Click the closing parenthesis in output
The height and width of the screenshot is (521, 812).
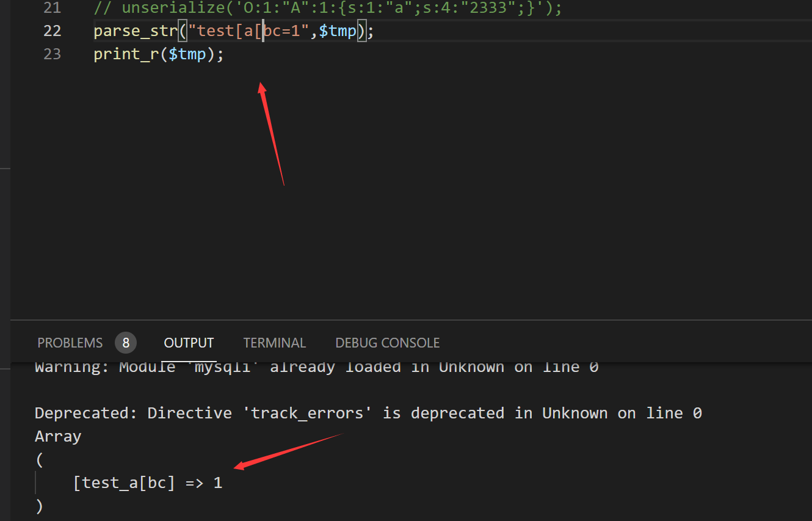click(x=40, y=506)
